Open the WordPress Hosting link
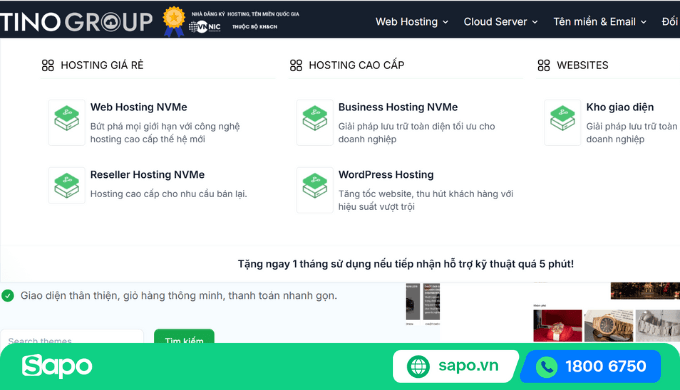Screen dimensions: 680x390 (386, 175)
